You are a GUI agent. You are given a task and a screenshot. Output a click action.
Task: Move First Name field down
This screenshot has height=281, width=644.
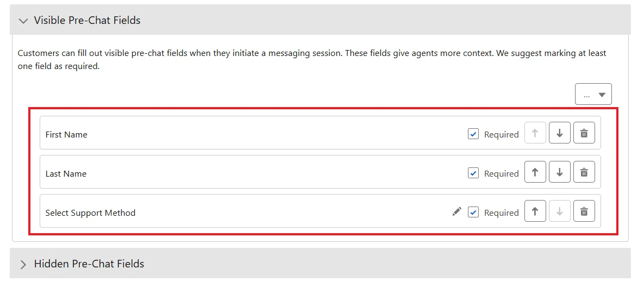[x=559, y=133]
